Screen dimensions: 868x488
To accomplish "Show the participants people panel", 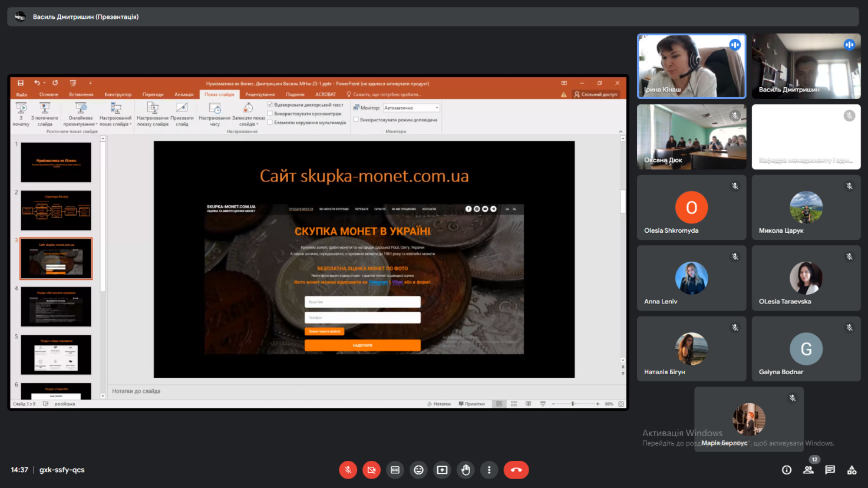I will click(x=808, y=470).
